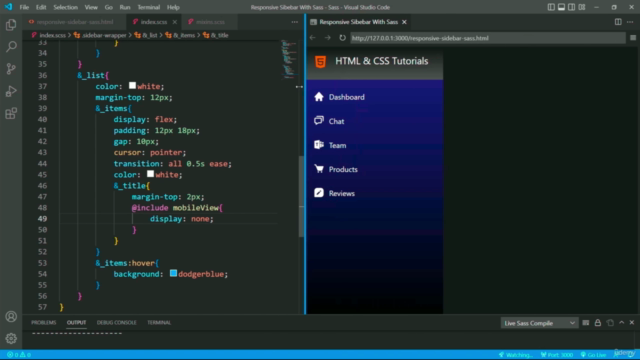Toggle secondary side bar layout icon
This screenshot has height=360, width=640.
tap(571, 7)
